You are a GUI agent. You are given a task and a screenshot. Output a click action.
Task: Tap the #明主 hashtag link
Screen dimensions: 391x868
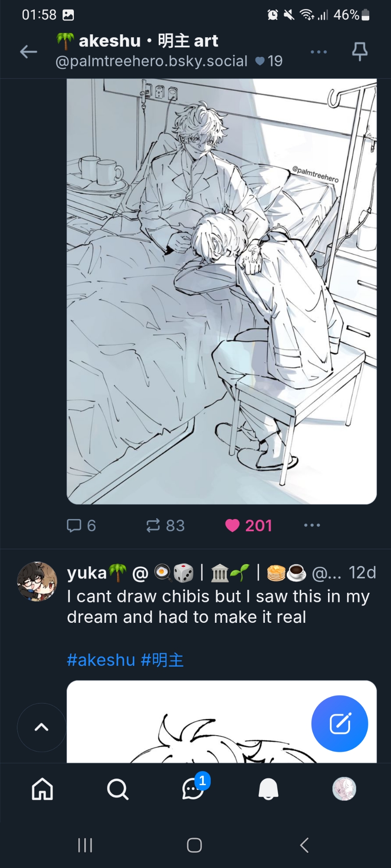(162, 660)
